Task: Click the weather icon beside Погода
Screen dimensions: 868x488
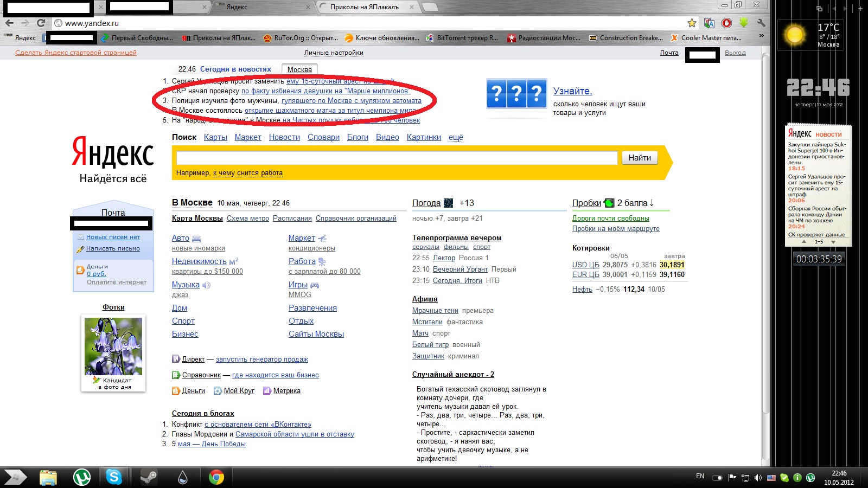Action: pyautogui.click(x=448, y=203)
